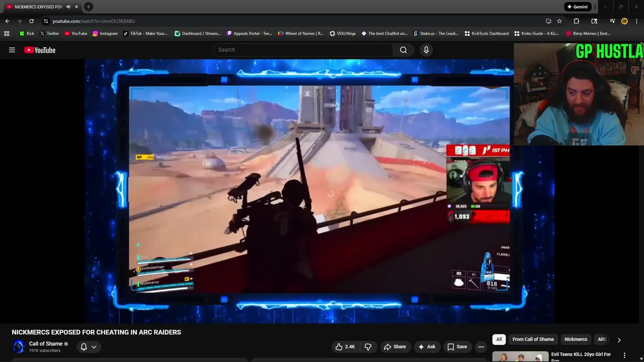Open the Ask AI button

[x=427, y=346]
